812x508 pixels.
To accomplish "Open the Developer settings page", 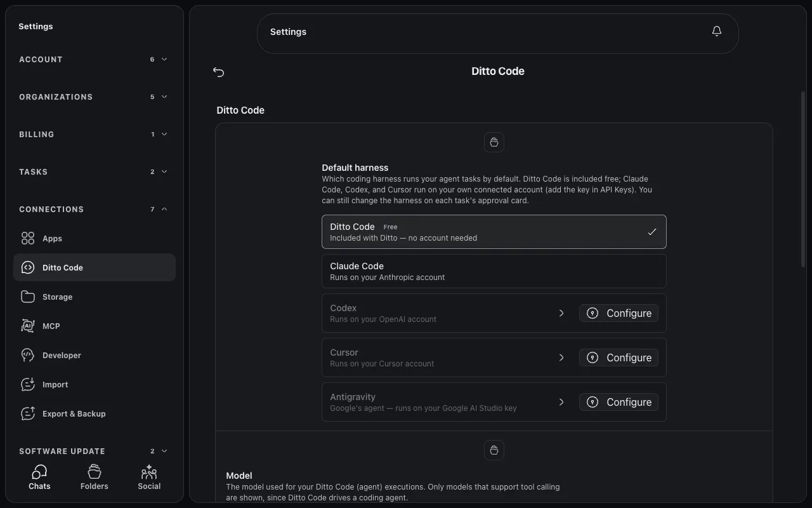I will [x=95, y=355].
